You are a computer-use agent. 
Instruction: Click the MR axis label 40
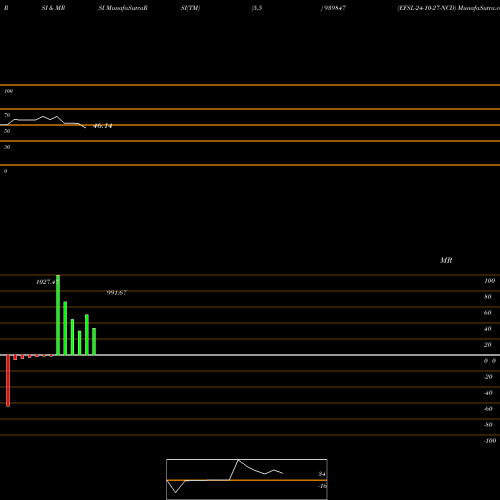[x=488, y=329]
